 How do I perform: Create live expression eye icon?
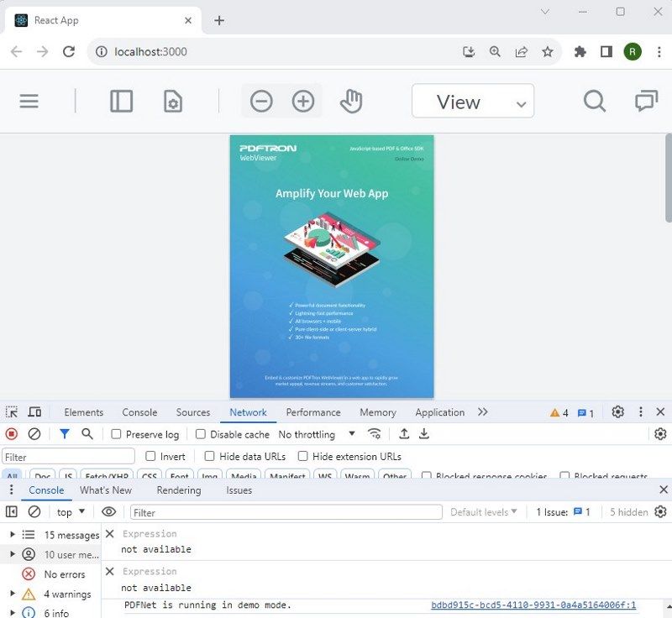click(109, 512)
